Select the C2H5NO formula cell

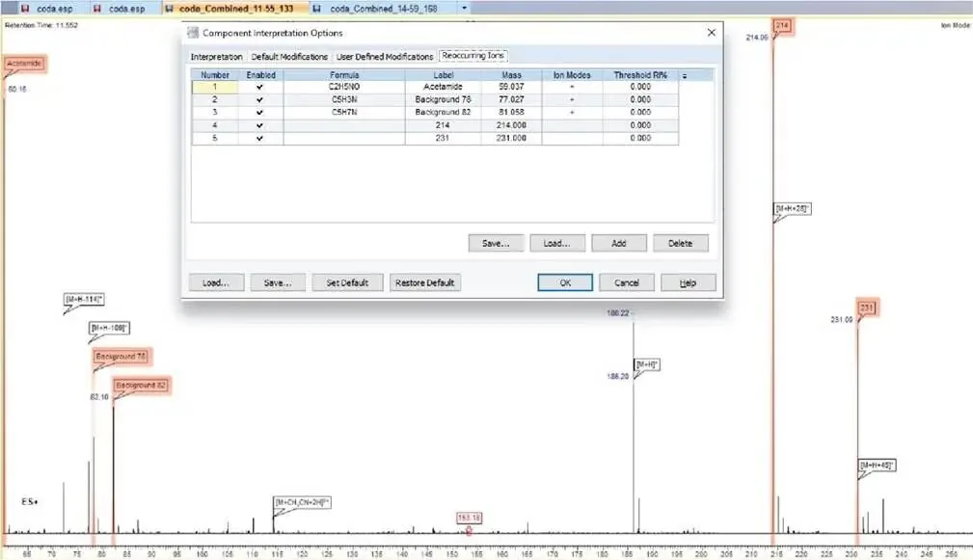(x=344, y=87)
